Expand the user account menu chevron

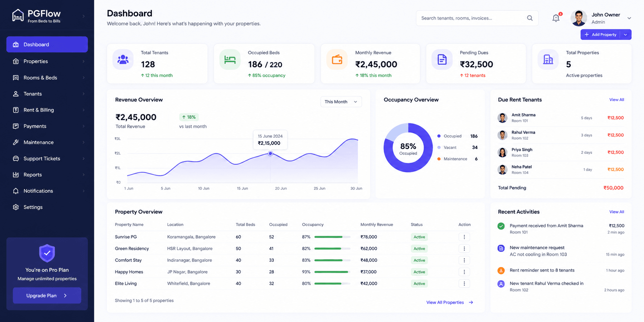pos(629,18)
